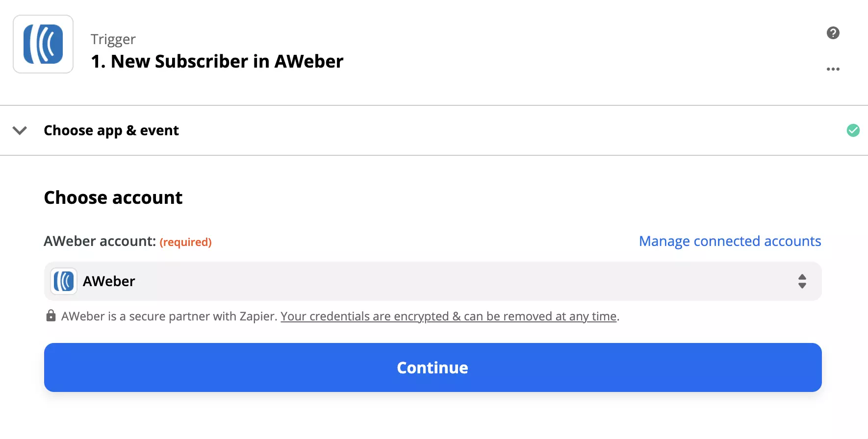Image resolution: width=868 pixels, height=439 pixels.
Task: Open Manage connected accounts
Action: 730,241
